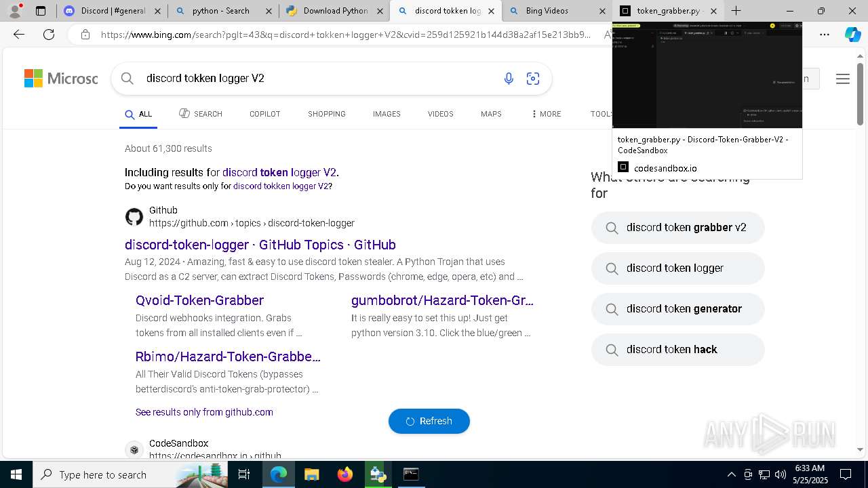Click the Windows taskbar search box

pyautogui.click(x=131, y=474)
